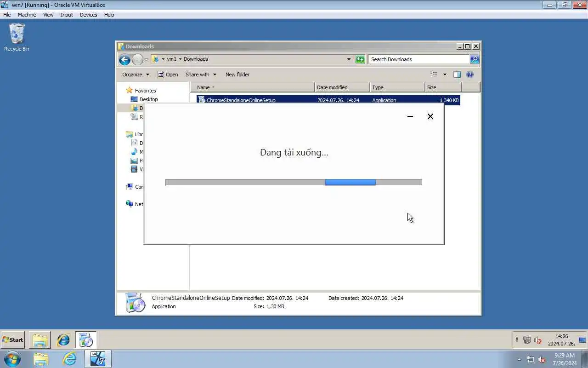This screenshot has width=588, height=368.
Task: Click the host clock showing 9:29 AM
Action: [x=565, y=359]
